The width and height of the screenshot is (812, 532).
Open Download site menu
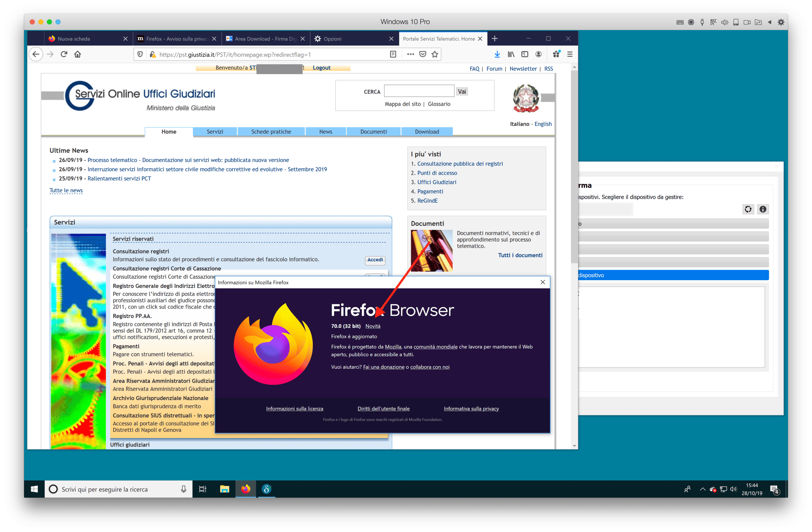click(x=427, y=132)
